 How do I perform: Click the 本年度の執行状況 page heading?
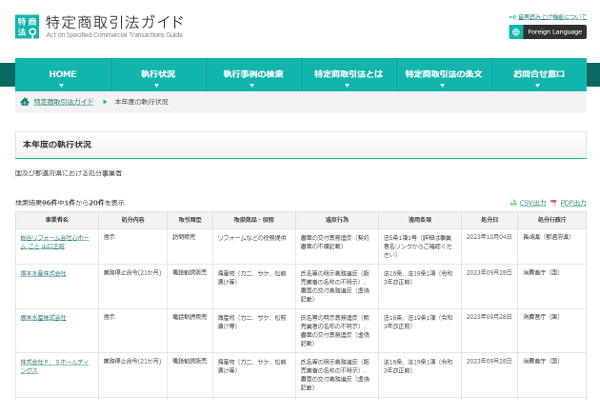coord(57,144)
